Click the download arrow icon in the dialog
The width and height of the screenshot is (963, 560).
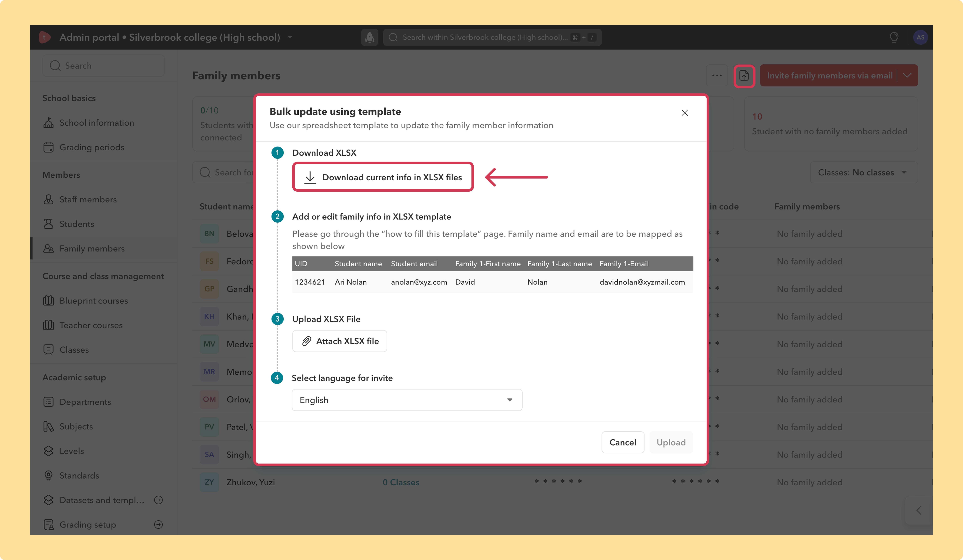(310, 177)
